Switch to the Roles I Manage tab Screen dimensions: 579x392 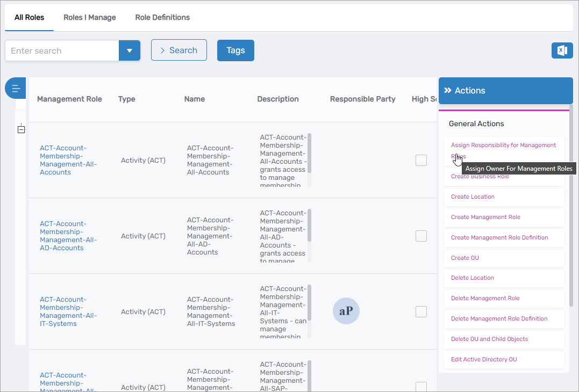[x=89, y=17]
